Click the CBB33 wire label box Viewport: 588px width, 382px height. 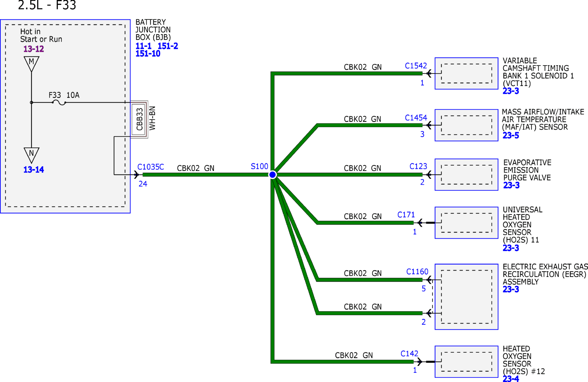tap(139, 119)
